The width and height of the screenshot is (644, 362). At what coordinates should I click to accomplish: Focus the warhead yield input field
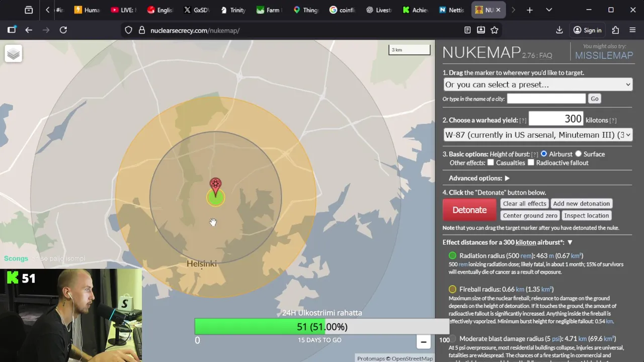(556, 119)
